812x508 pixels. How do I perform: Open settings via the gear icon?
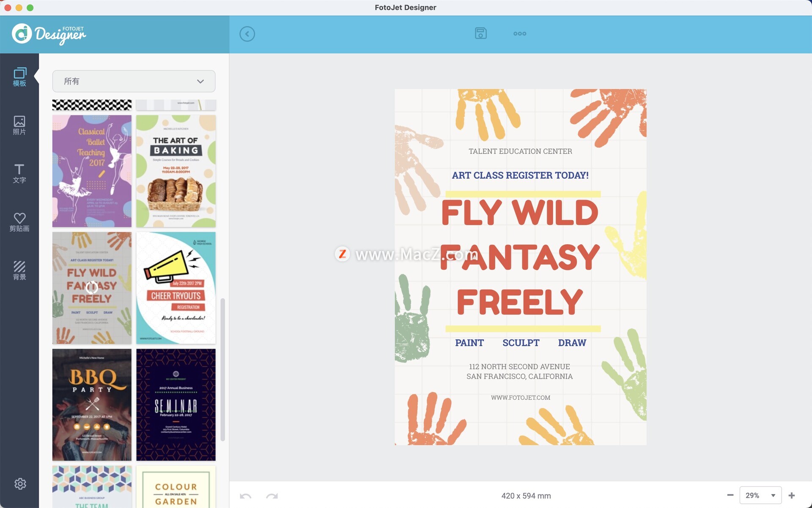(x=20, y=483)
